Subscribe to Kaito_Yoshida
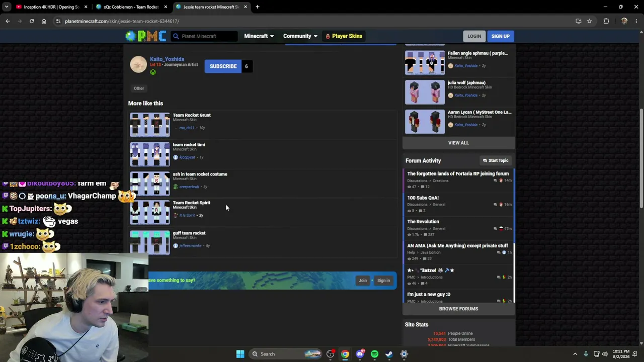This screenshot has width=644, height=362. tap(223, 66)
